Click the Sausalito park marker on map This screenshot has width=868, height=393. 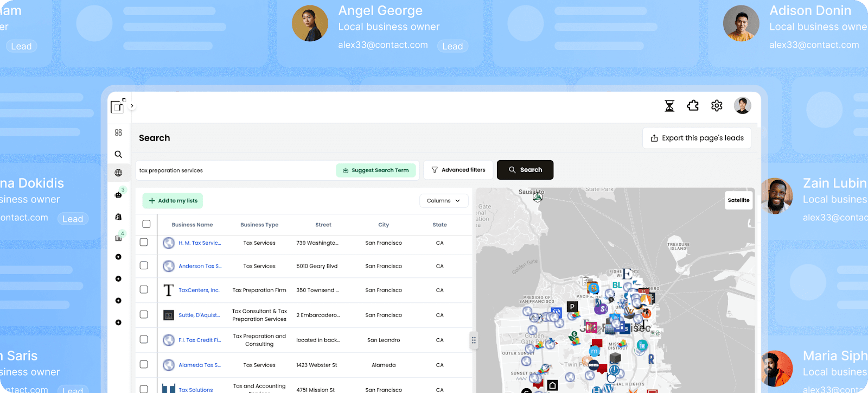[x=538, y=198]
